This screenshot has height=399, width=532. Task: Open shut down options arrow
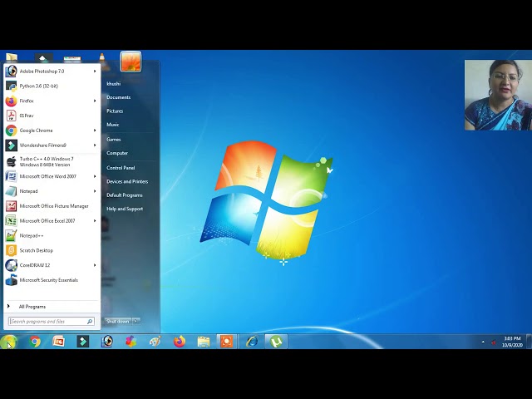(136, 322)
